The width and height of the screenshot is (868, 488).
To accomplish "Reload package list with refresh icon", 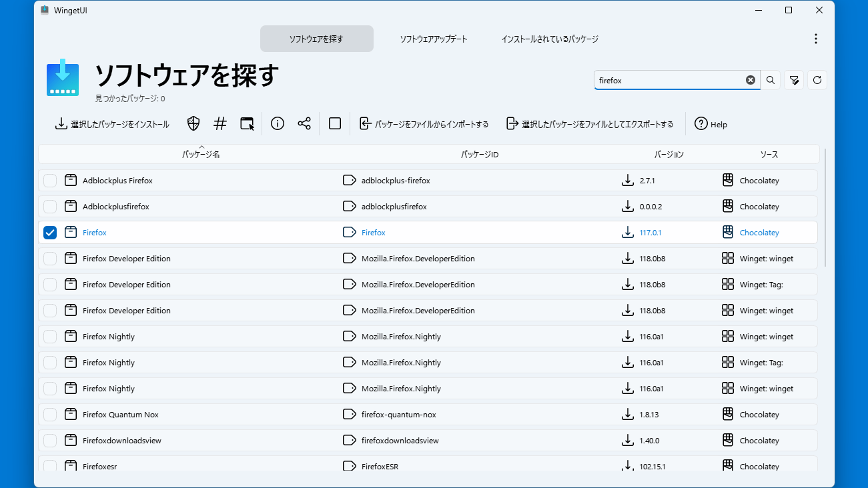I will click(x=817, y=80).
